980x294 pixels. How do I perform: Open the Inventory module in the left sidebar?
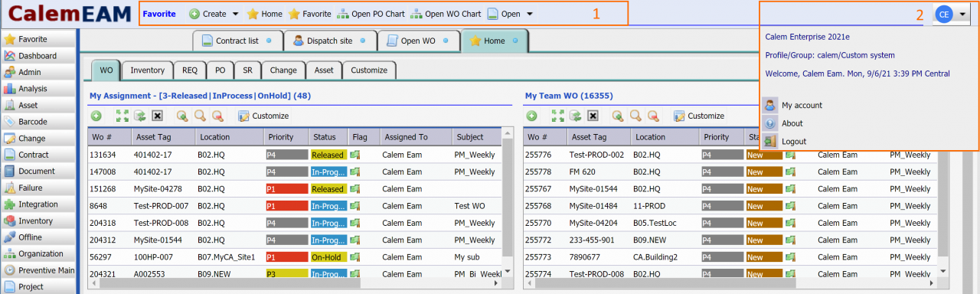pos(38,220)
